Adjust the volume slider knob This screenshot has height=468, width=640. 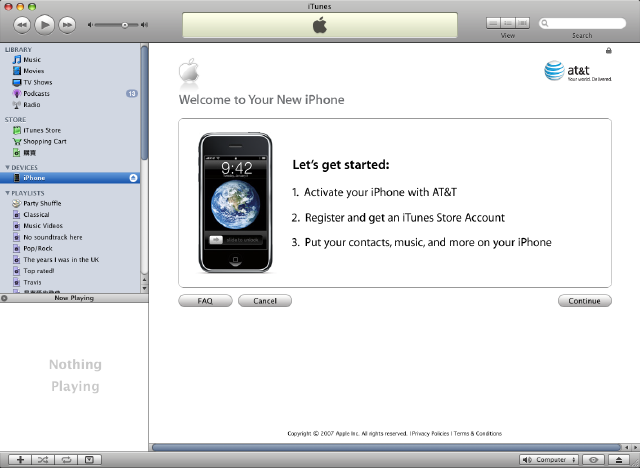point(124,25)
